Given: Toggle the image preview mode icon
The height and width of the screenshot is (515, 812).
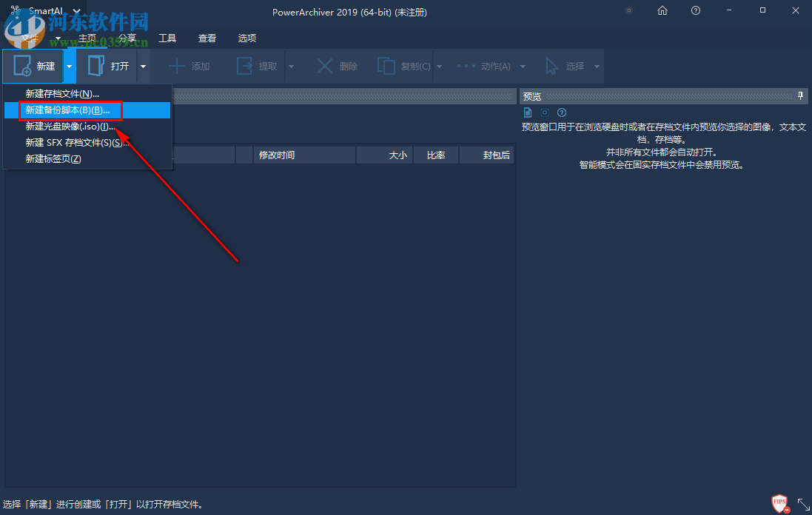Looking at the screenshot, I should (x=544, y=112).
